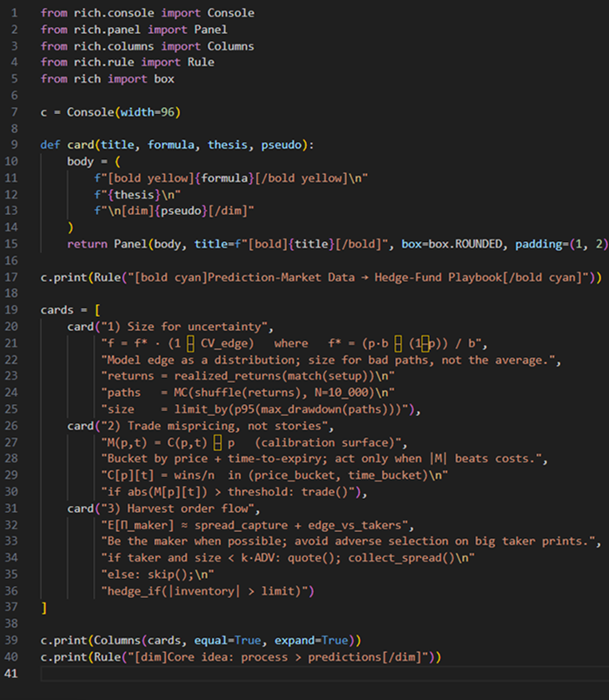
Task: Click "2) Trade mispricing, not stories" title
Action: 214,426
